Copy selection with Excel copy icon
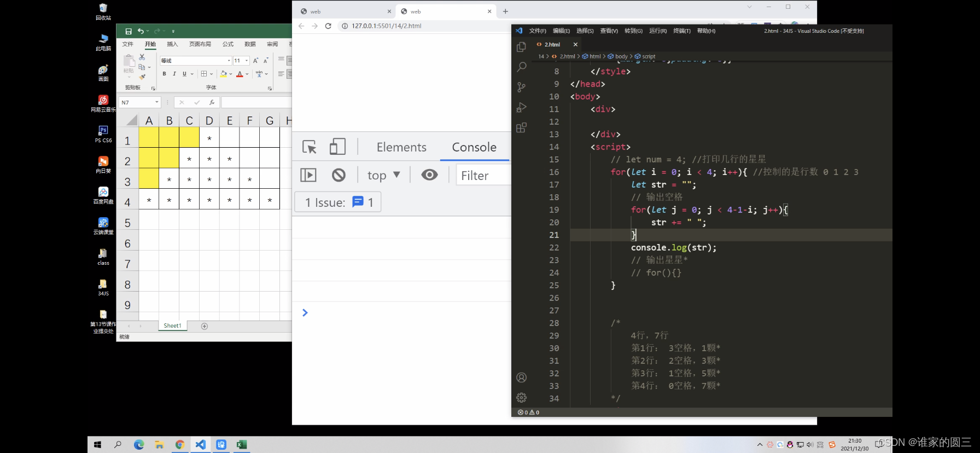The image size is (980, 453). click(x=142, y=67)
